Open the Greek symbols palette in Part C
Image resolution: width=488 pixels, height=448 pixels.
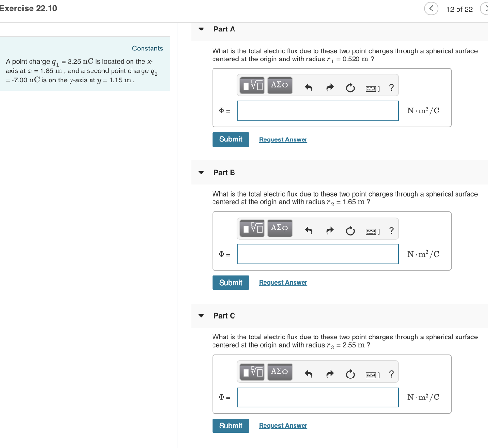coord(280,372)
